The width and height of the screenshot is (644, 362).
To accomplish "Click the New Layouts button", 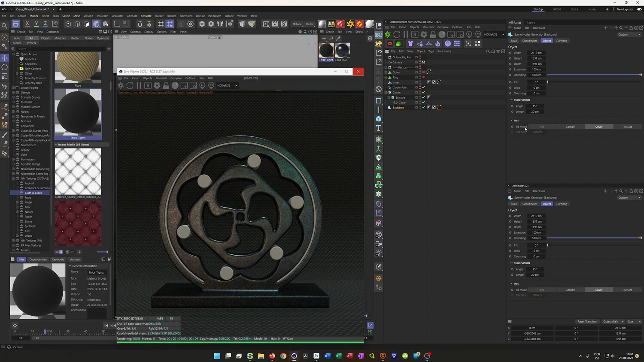I will click(x=625, y=9).
